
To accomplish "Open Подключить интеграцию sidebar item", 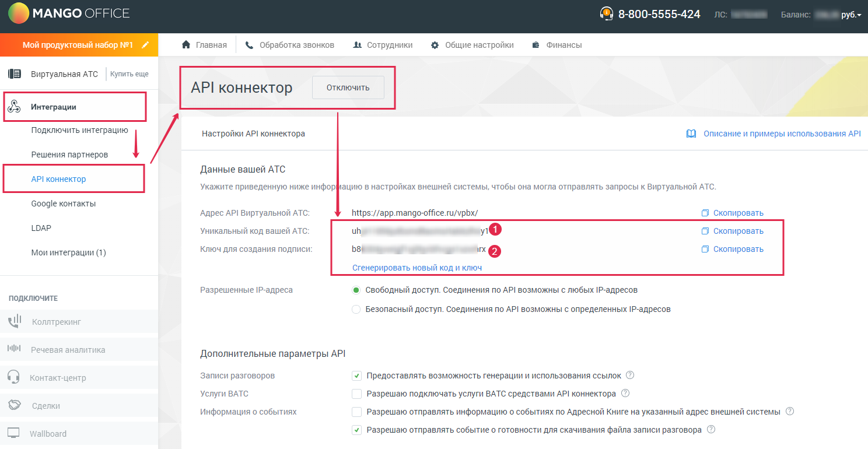I will click(x=80, y=130).
